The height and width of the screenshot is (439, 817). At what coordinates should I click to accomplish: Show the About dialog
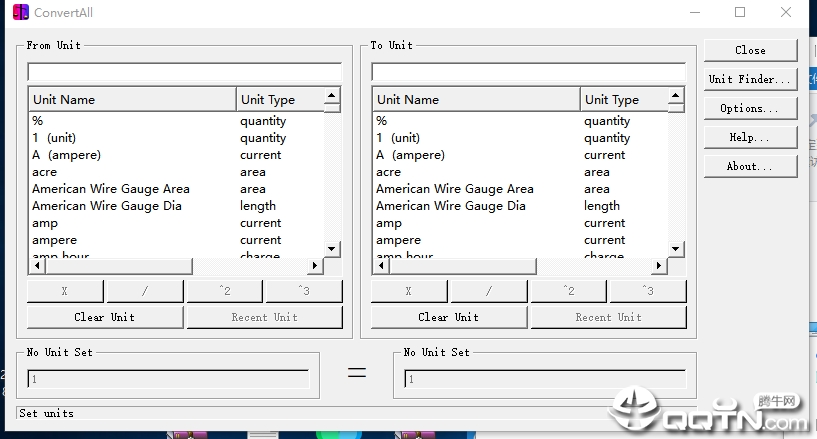click(x=750, y=167)
